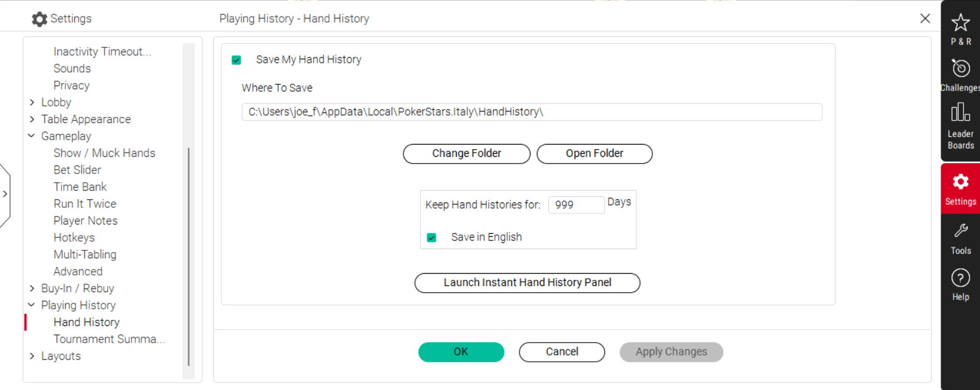980x390 pixels.
Task: Click the Table Appearance label
Action: click(x=86, y=119)
